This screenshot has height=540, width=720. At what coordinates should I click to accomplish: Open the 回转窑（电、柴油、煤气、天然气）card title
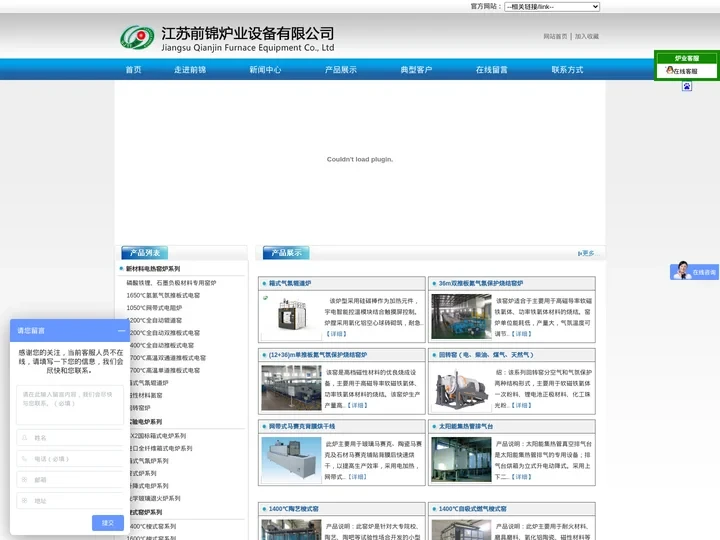click(x=486, y=355)
